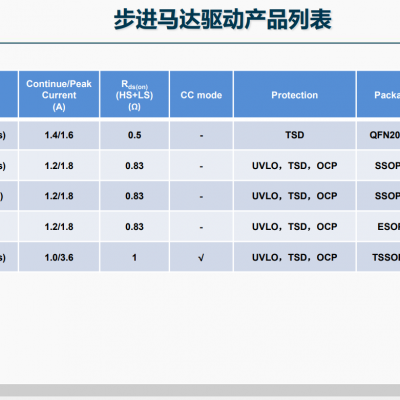
Task: Select the cell with resistance value 1
Action: [135, 257]
